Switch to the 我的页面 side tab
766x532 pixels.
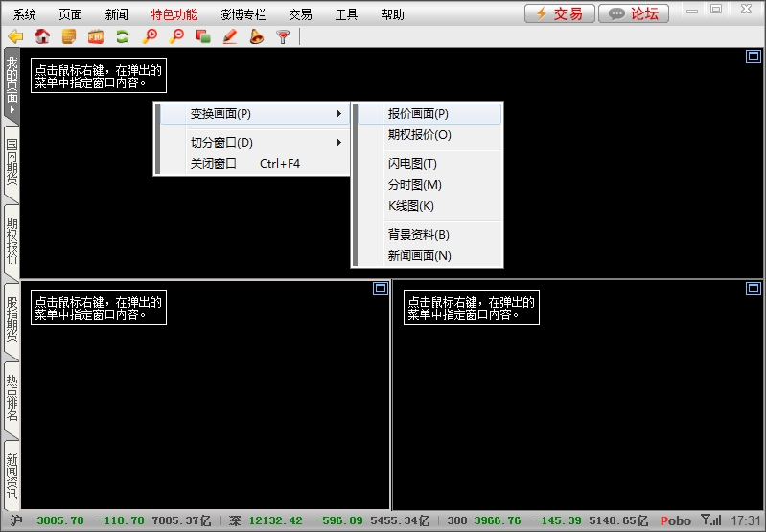click(x=12, y=85)
